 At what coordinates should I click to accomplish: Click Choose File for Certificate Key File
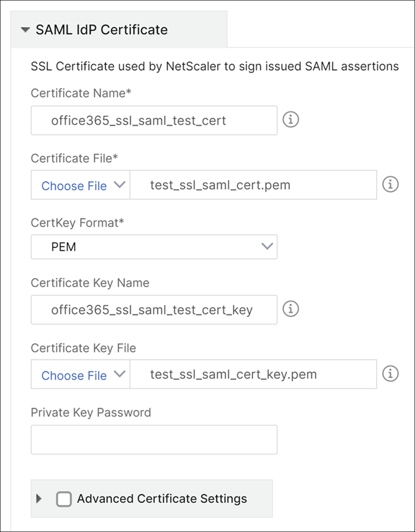(x=74, y=375)
